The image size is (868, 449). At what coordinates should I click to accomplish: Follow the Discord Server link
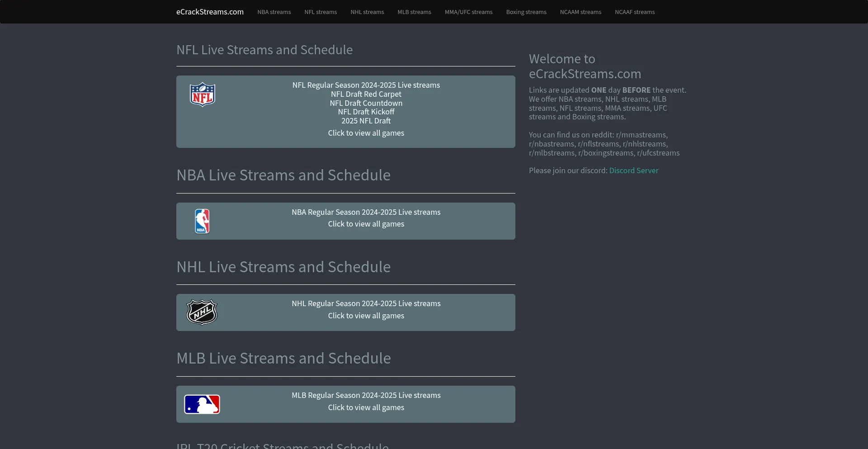(x=633, y=170)
